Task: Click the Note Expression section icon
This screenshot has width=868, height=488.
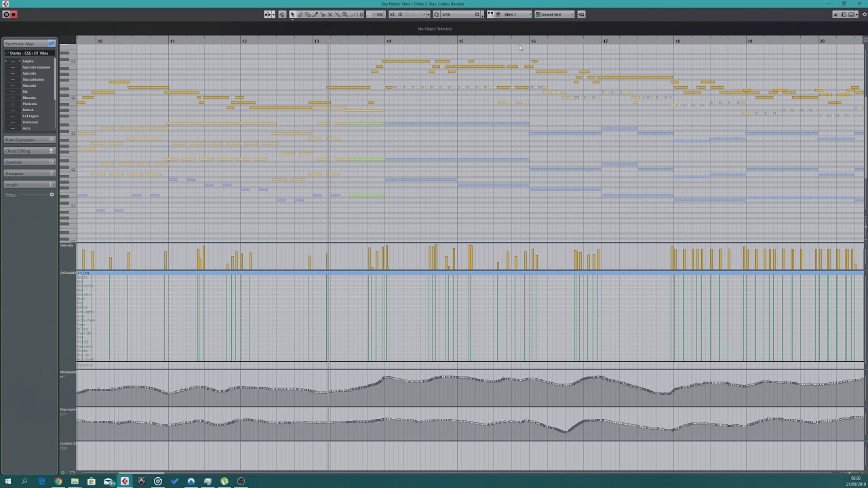Action: 51,140
